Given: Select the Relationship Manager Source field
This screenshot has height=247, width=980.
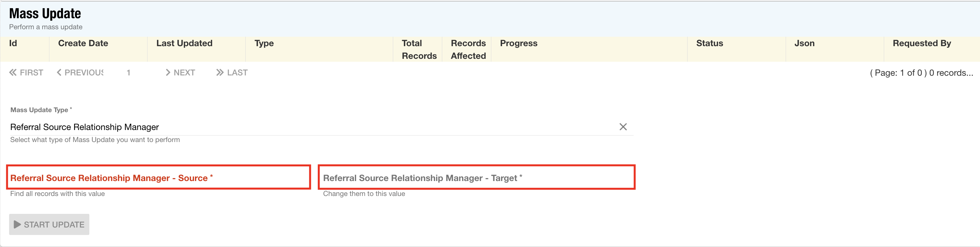Looking at the screenshot, I should coord(158,178).
